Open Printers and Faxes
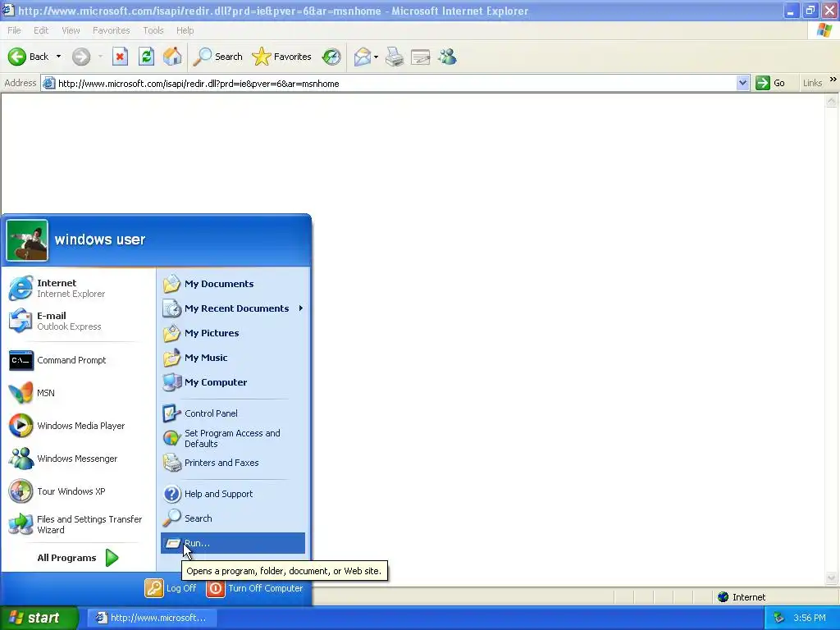This screenshot has width=840, height=630. coord(233,463)
